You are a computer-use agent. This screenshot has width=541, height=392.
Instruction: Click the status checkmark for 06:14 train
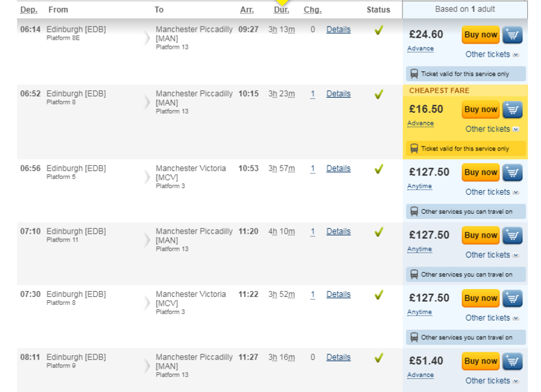[x=379, y=30]
